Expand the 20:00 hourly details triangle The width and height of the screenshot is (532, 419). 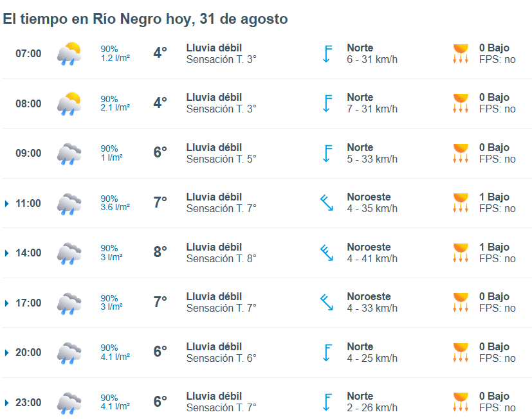pyautogui.click(x=6, y=353)
